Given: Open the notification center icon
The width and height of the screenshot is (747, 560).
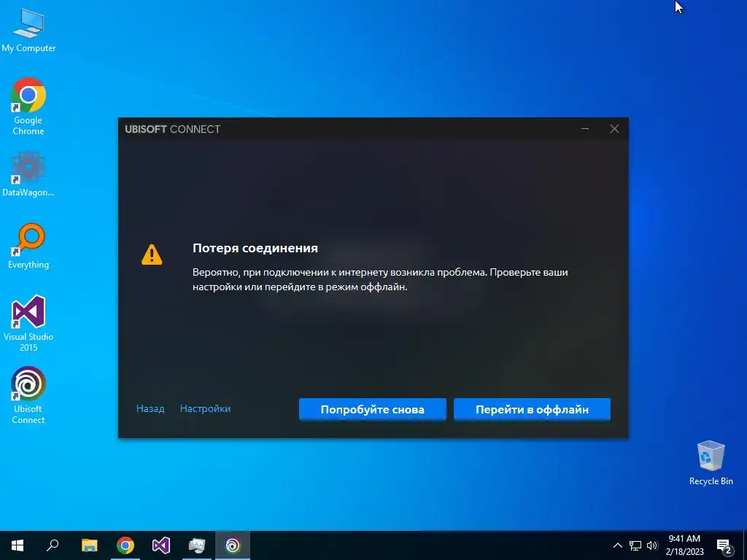Looking at the screenshot, I should (724, 546).
